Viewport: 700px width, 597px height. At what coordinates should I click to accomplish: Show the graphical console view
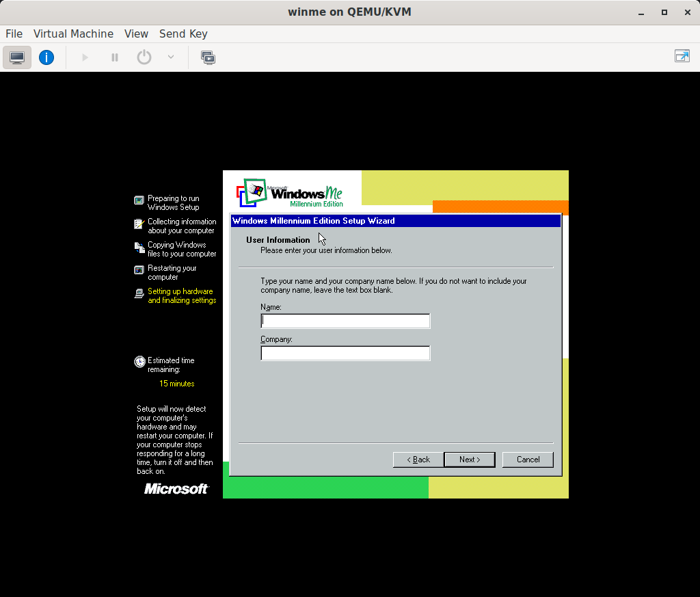coord(17,57)
